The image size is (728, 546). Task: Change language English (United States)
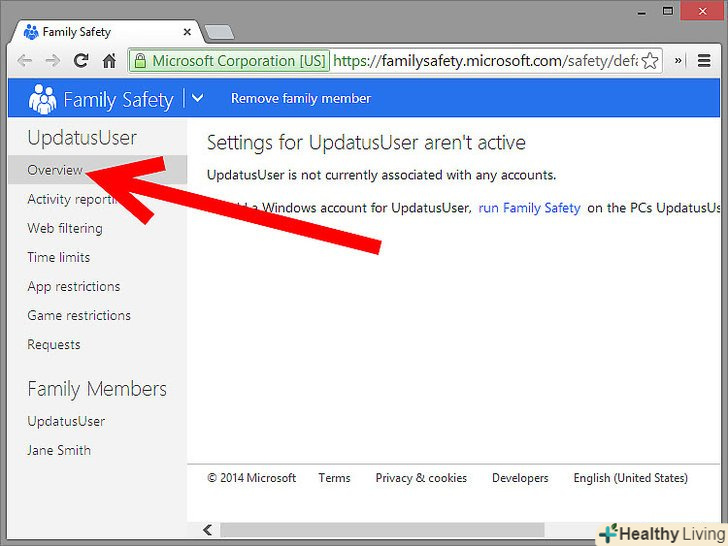click(x=630, y=478)
